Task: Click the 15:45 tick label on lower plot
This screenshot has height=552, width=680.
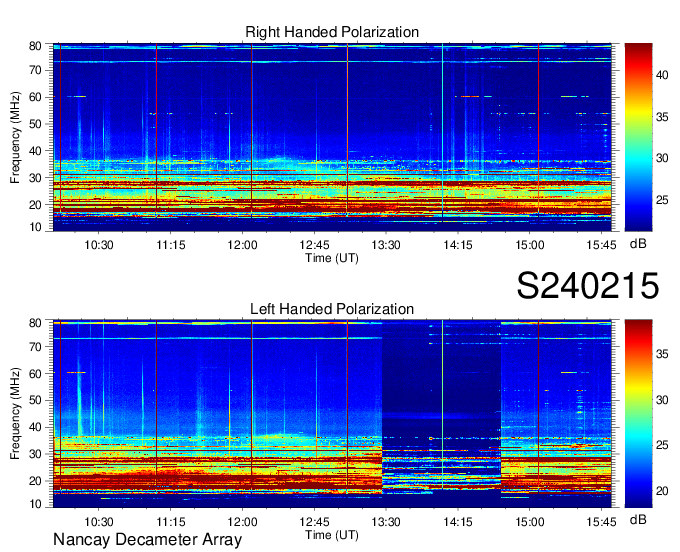Action: click(601, 522)
